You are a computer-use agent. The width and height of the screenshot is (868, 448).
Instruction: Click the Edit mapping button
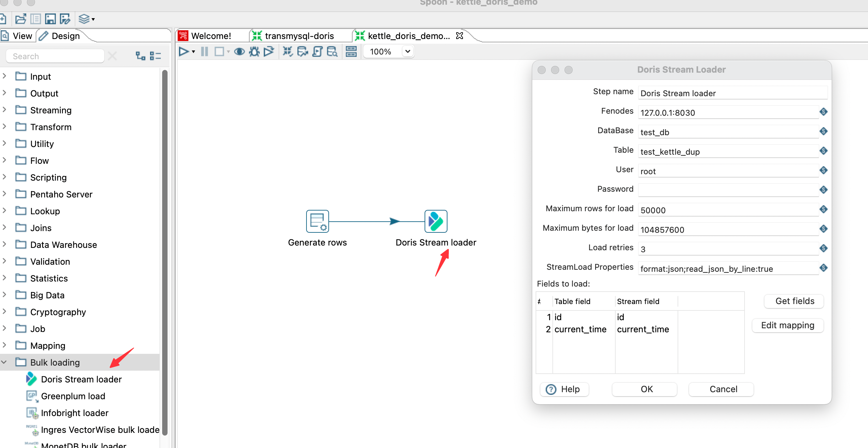click(788, 325)
